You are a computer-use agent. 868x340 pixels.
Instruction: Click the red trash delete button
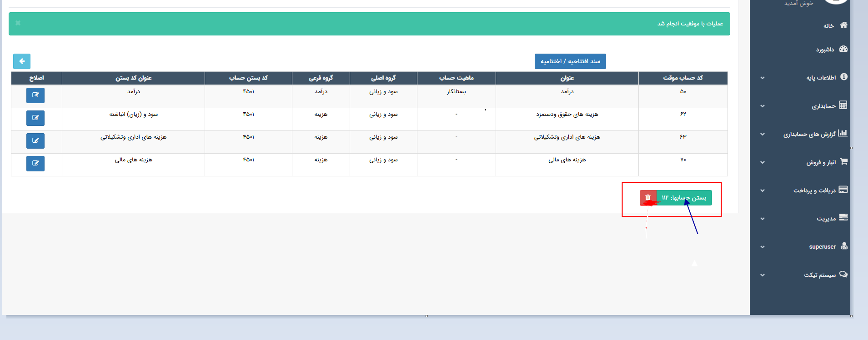648,198
